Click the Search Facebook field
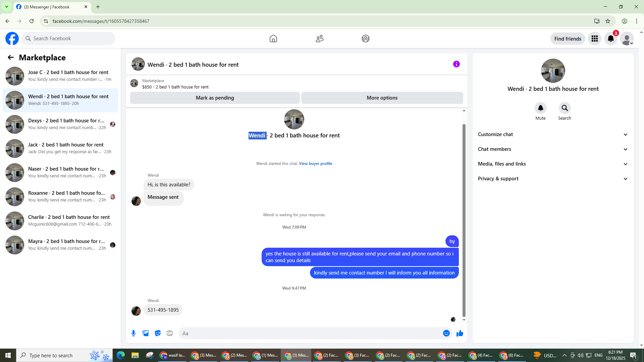Screen dimensions: 644x362 (x=68, y=39)
